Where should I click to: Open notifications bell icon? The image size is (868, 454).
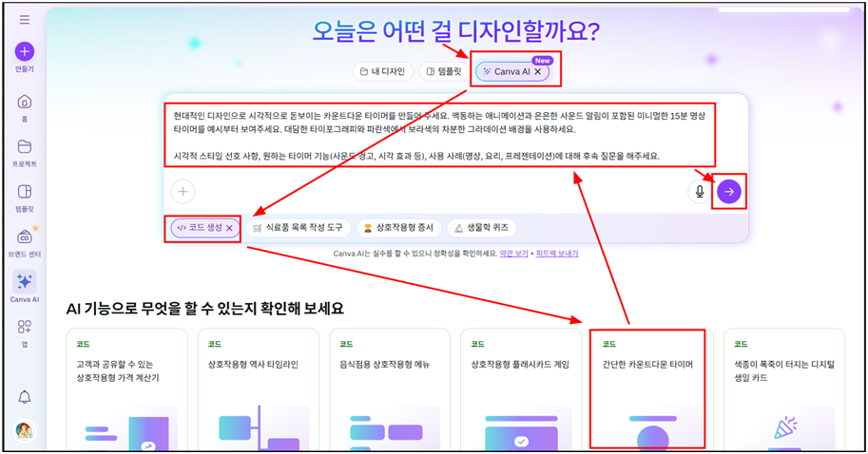pos(25,397)
